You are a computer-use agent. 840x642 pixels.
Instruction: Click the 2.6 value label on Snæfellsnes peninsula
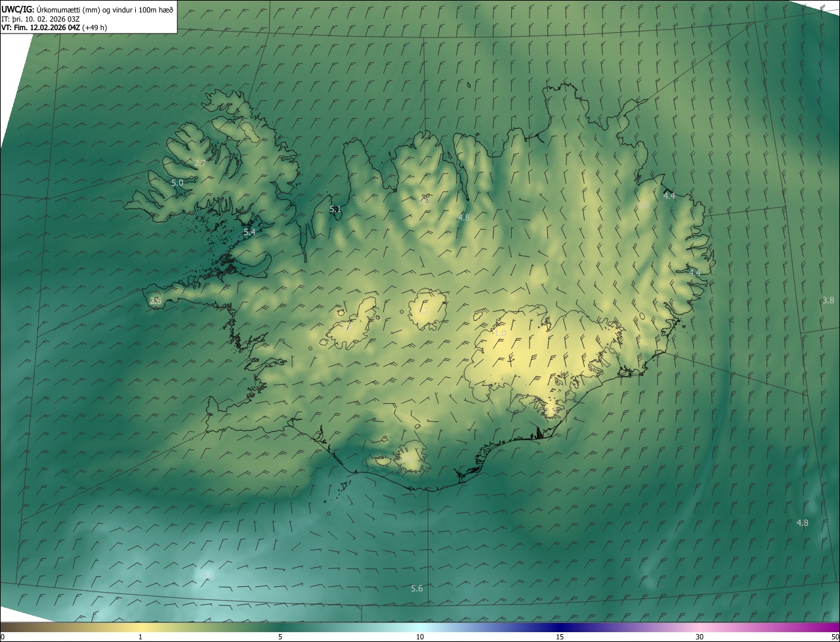[x=156, y=301]
